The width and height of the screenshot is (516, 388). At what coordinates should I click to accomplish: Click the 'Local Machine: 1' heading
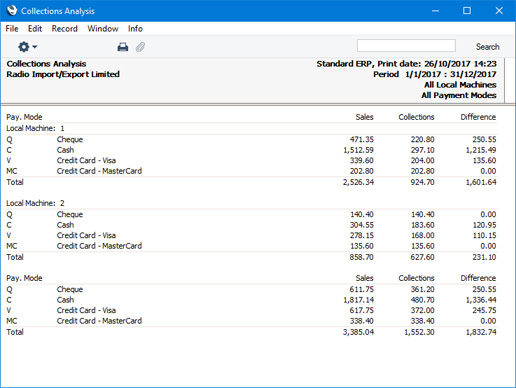pos(35,128)
